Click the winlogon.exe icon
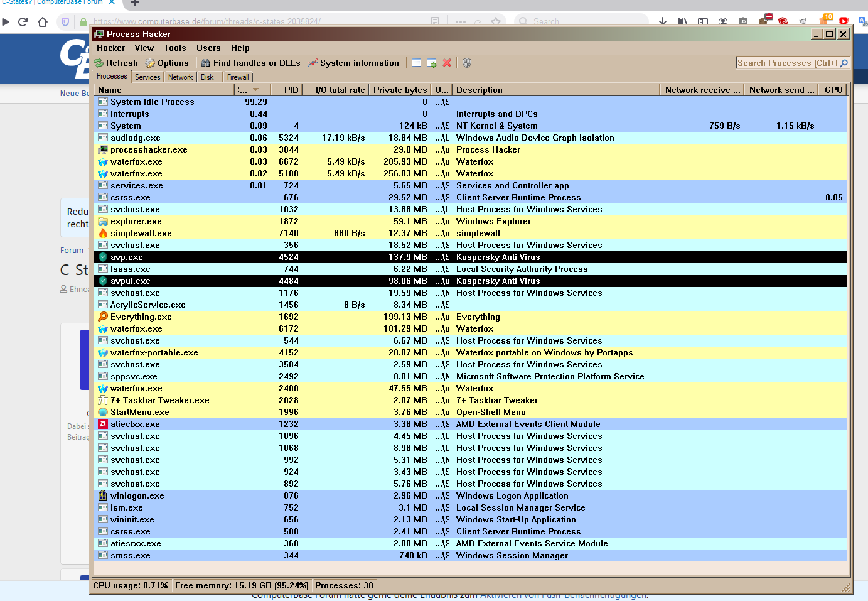This screenshot has height=601, width=868. 103,495
